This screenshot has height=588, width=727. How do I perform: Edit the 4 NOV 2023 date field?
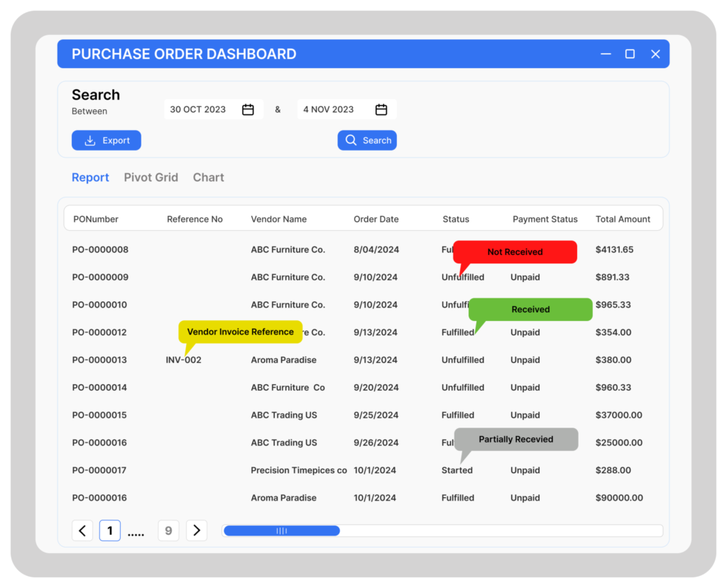pyautogui.click(x=346, y=109)
